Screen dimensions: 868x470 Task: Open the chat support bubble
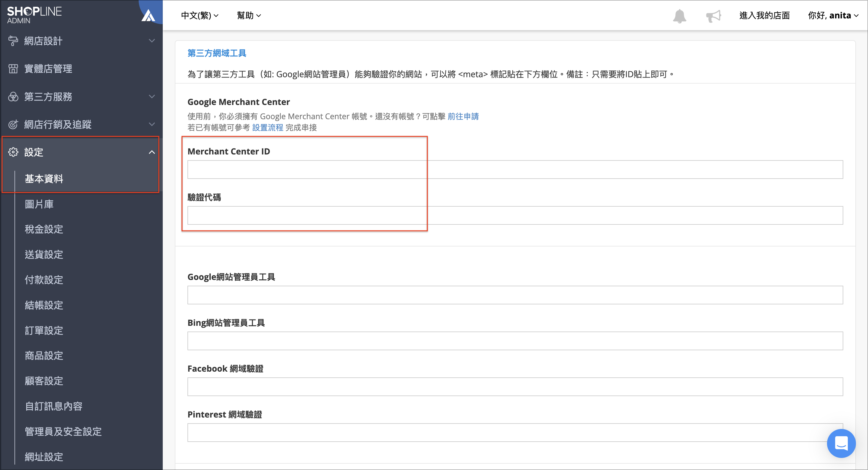841,443
